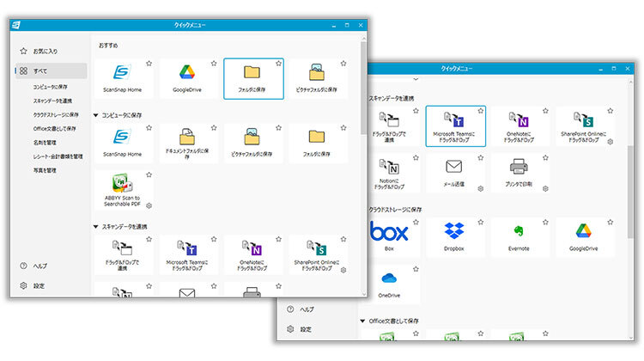Image resolution: width=644 pixels, height=361 pixels.
Task: Open the Evernote tile
Action: [520, 237]
